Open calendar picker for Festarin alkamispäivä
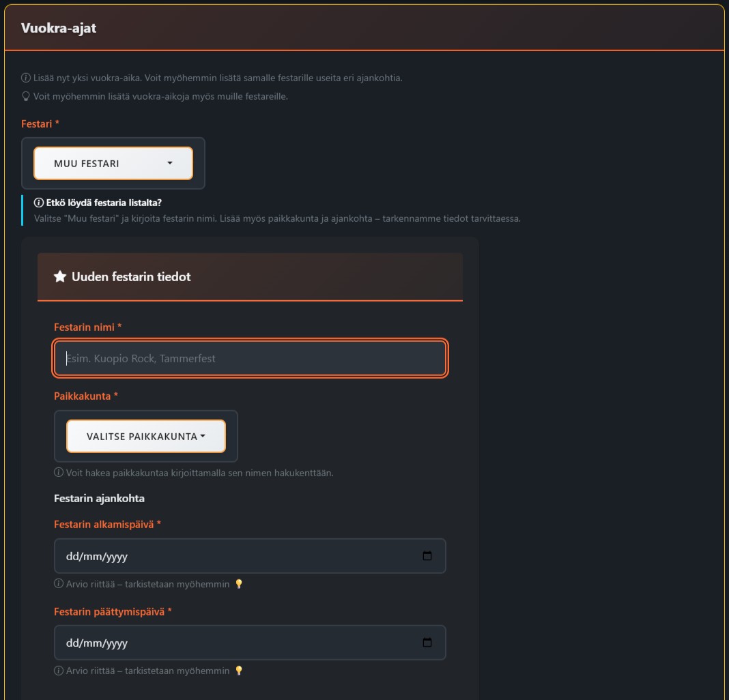 [x=427, y=556]
